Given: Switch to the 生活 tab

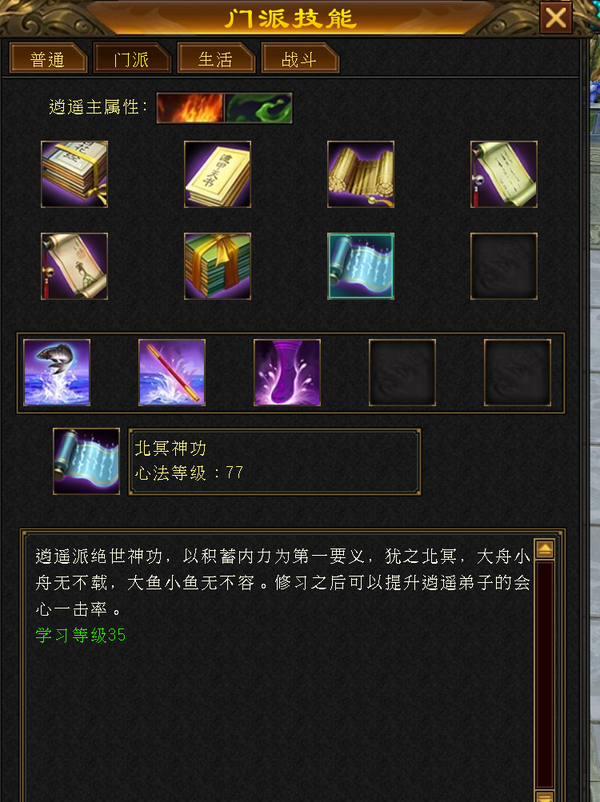Looking at the screenshot, I should pyautogui.click(x=216, y=59).
